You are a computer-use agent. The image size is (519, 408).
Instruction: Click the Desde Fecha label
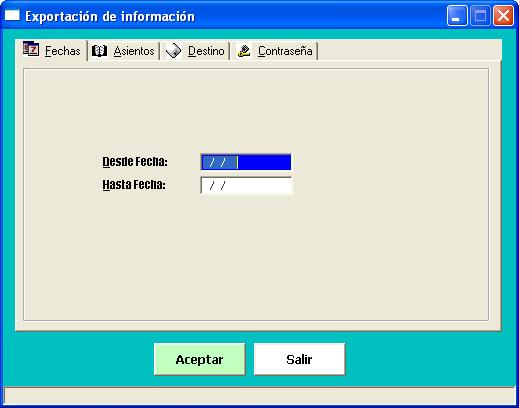[135, 162]
